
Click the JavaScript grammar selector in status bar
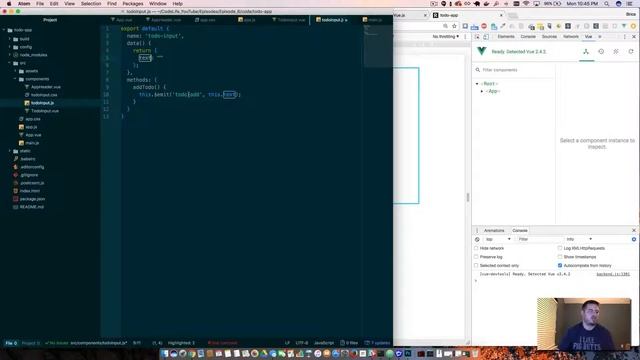tap(324, 343)
